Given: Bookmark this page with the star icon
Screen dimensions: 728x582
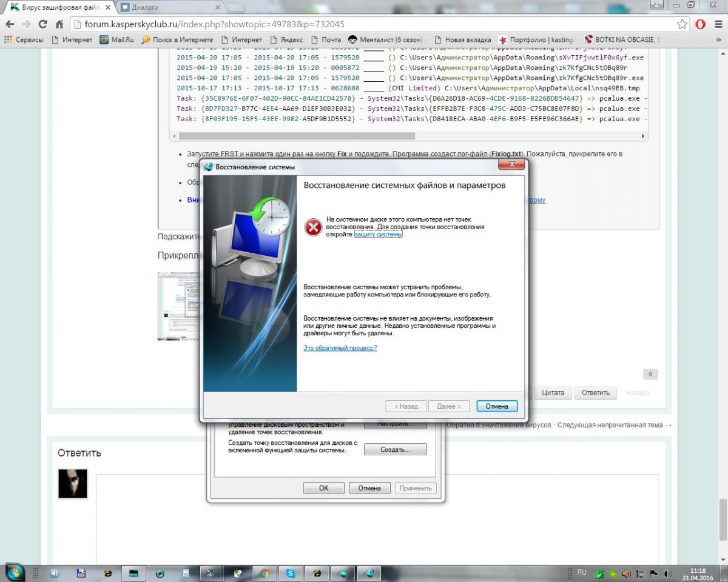Looking at the screenshot, I should [682, 24].
